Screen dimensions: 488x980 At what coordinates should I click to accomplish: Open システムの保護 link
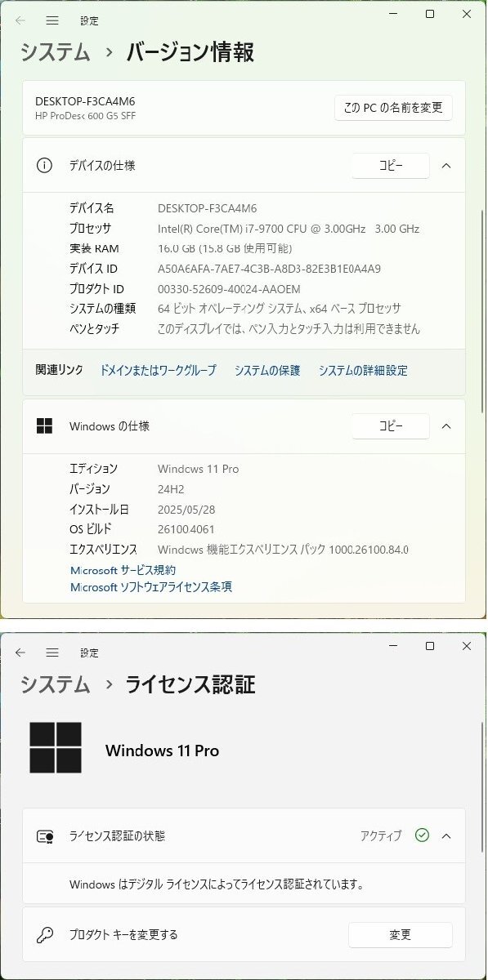(267, 370)
